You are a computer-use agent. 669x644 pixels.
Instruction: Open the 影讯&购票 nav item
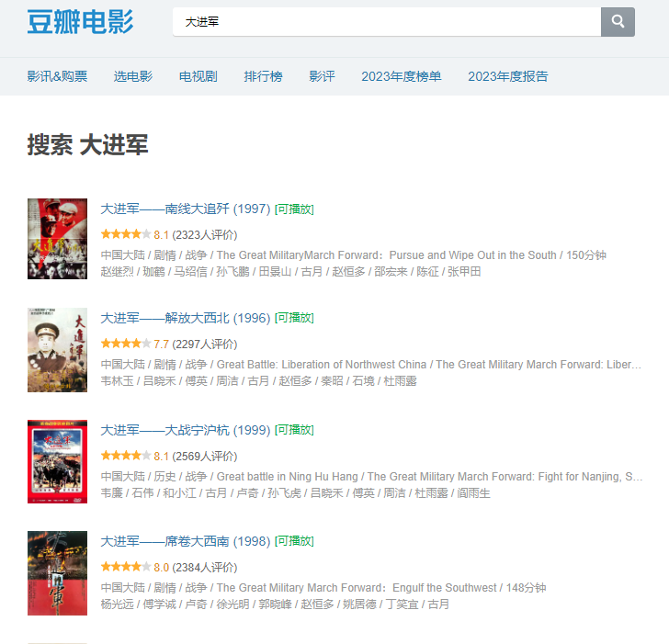(57, 76)
